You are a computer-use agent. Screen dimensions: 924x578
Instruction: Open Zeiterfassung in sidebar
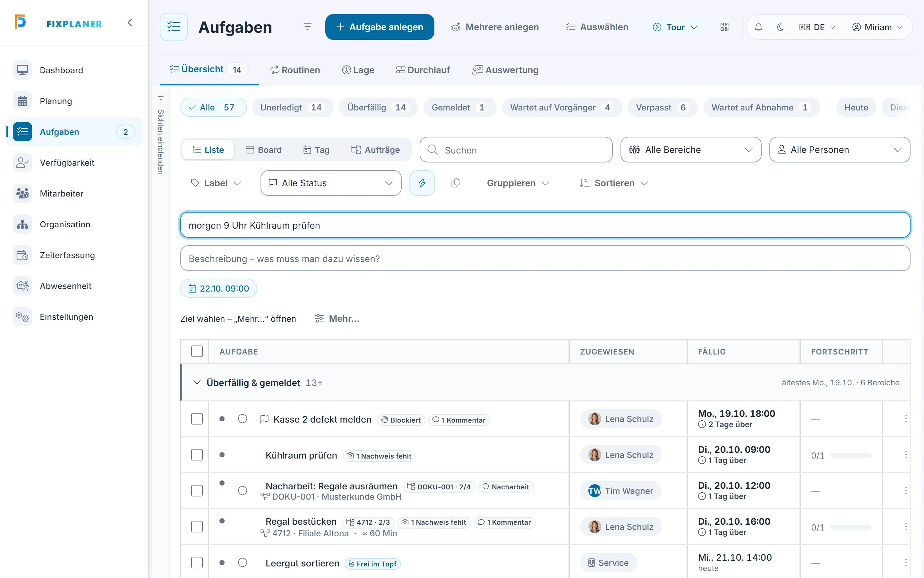pyautogui.click(x=74, y=255)
